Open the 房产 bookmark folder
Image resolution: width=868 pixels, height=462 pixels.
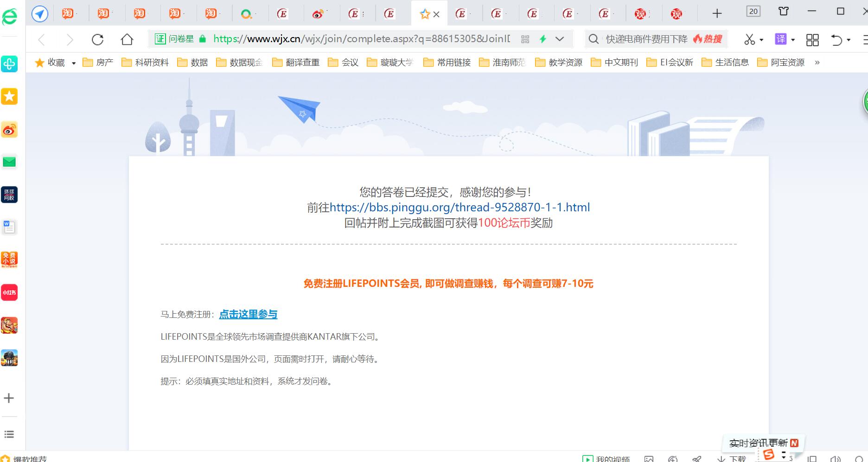98,63
